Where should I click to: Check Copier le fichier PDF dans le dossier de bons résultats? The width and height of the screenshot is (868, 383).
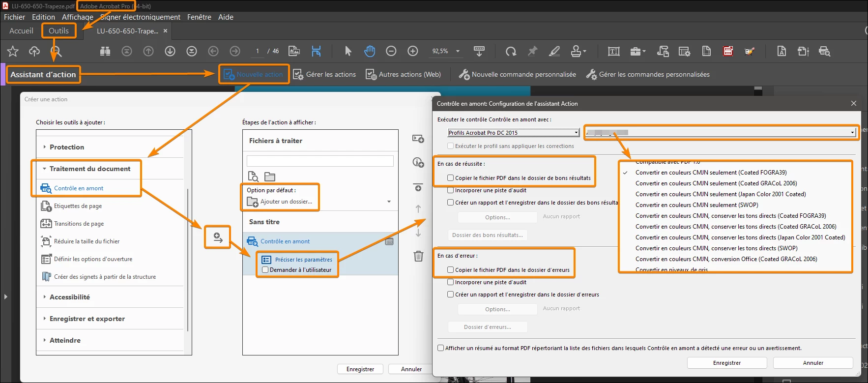(450, 178)
